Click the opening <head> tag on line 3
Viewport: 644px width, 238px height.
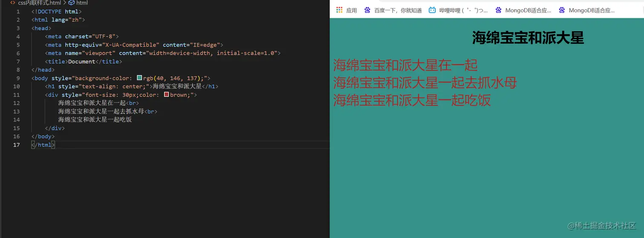[x=41, y=28]
